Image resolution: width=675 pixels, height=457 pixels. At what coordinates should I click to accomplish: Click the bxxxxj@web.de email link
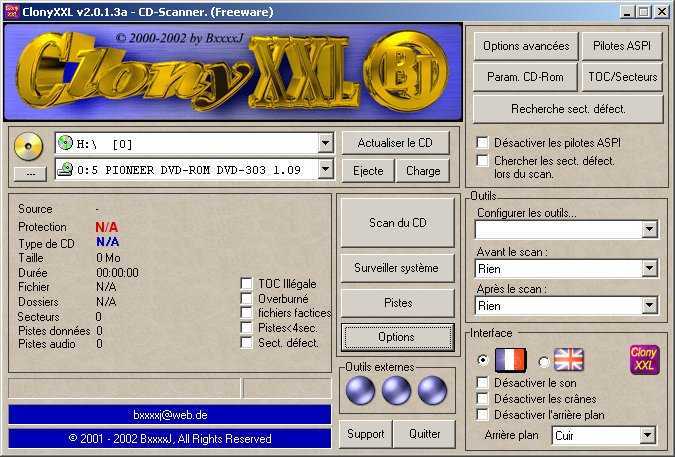[170, 415]
